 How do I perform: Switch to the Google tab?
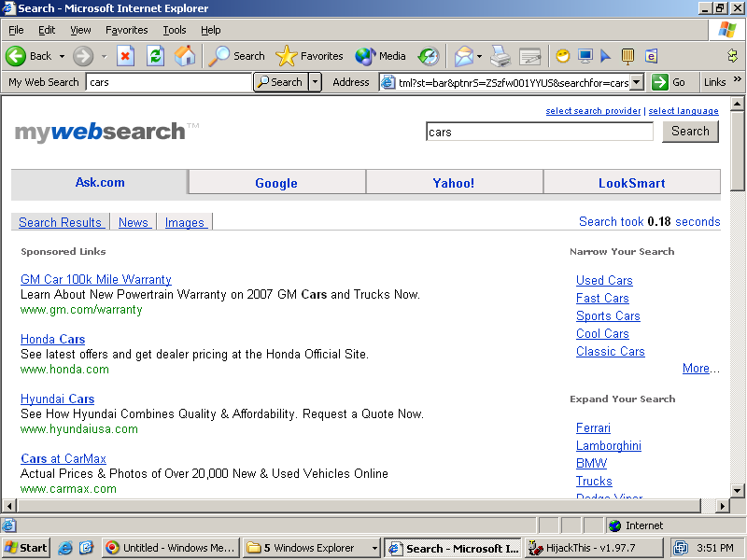tap(276, 183)
